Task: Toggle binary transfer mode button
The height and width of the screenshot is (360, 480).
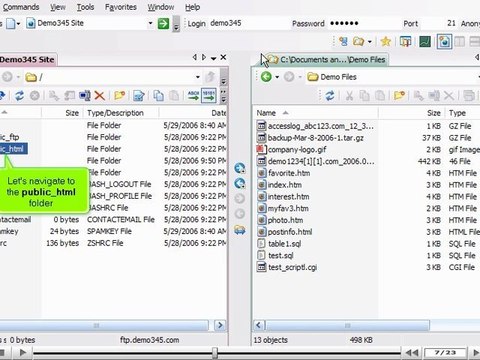Action: point(209,96)
